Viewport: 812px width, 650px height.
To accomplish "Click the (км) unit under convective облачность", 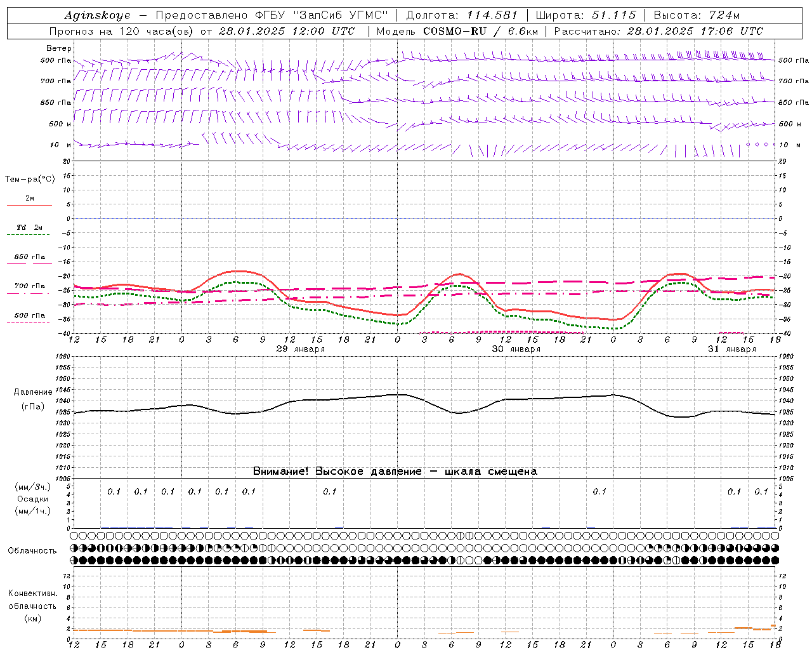I will [x=33, y=618].
